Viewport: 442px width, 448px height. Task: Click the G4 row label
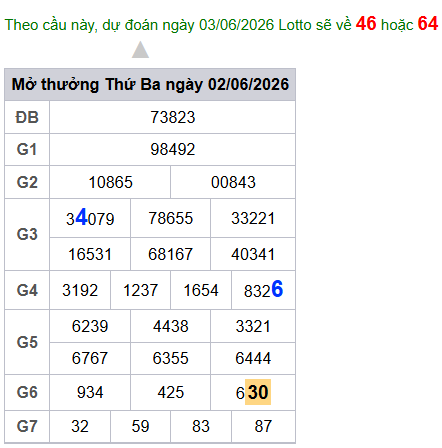27,290
